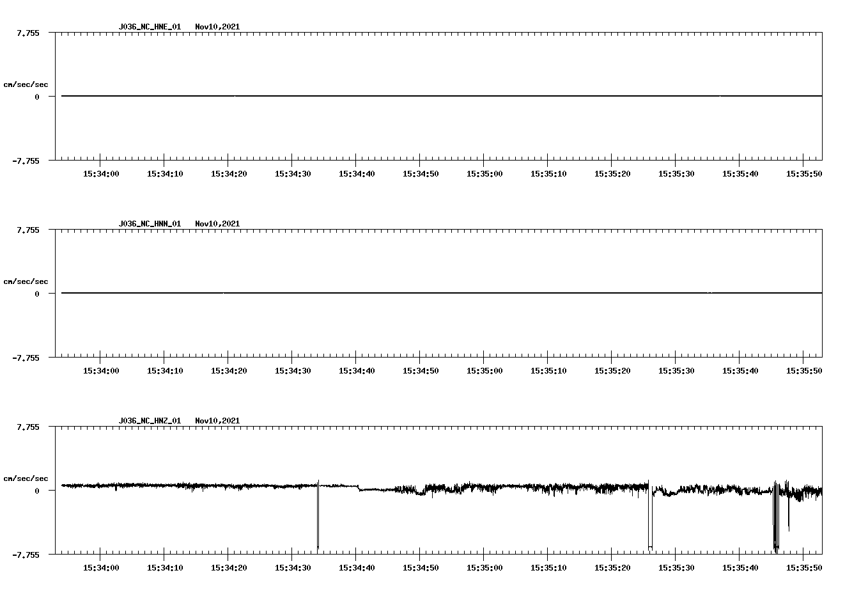Click the cm/sec/sec unit label of the HNN plot

[26, 281]
